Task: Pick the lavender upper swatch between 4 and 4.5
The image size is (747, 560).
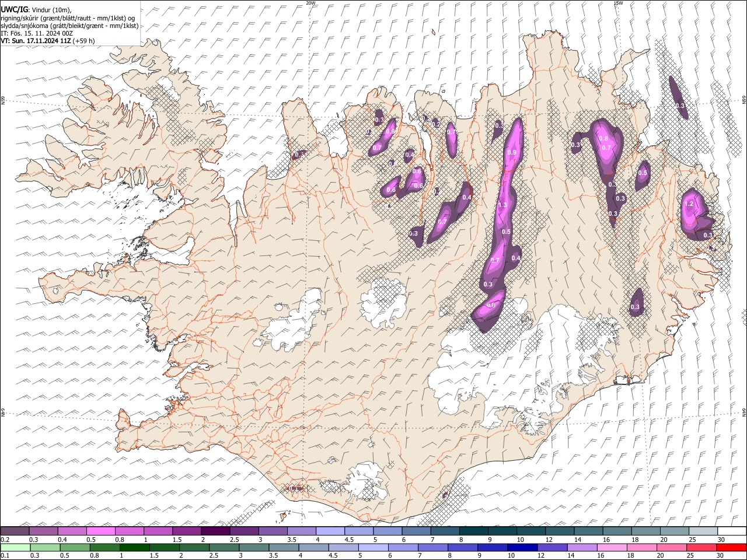Action: tap(330, 531)
